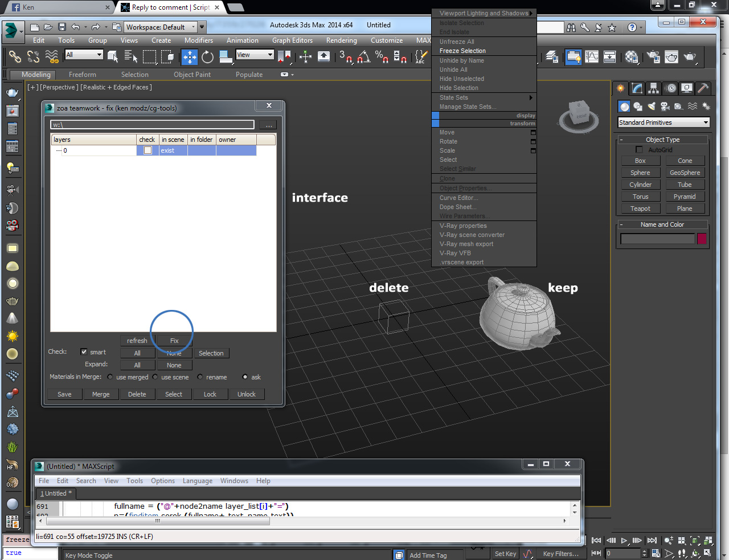Click the Play Animation button
729x560 pixels.
624,540
